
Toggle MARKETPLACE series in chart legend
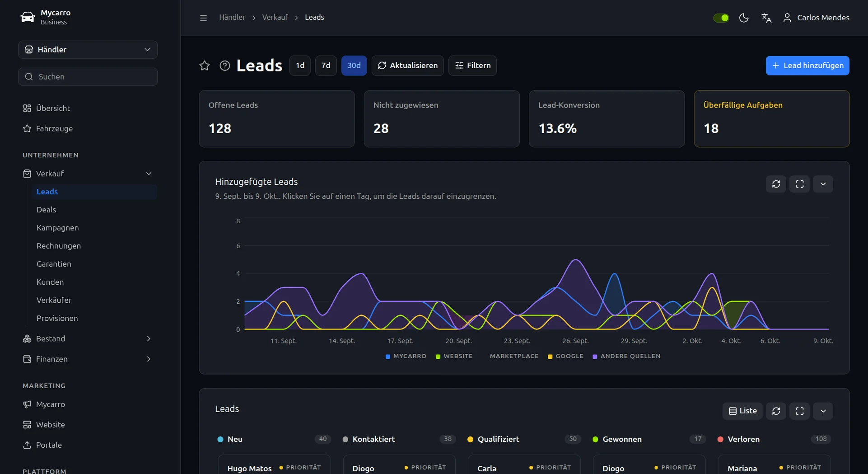[510, 357]
